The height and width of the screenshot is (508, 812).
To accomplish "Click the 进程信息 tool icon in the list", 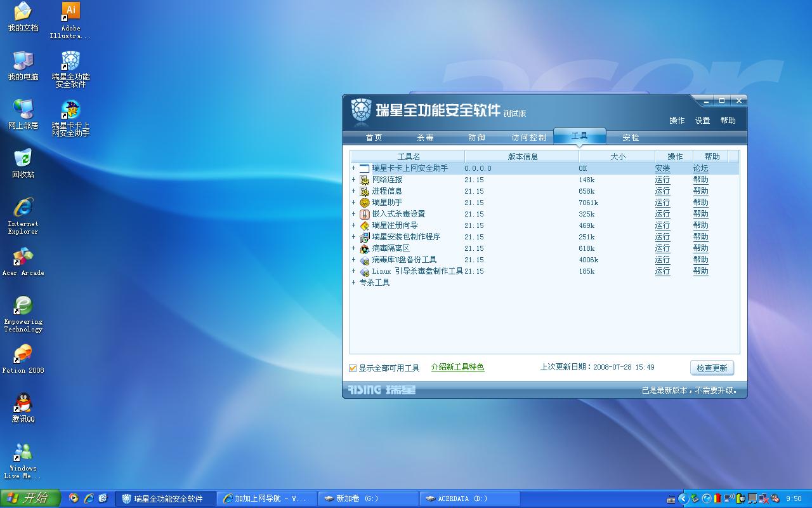I will [364, 191].
